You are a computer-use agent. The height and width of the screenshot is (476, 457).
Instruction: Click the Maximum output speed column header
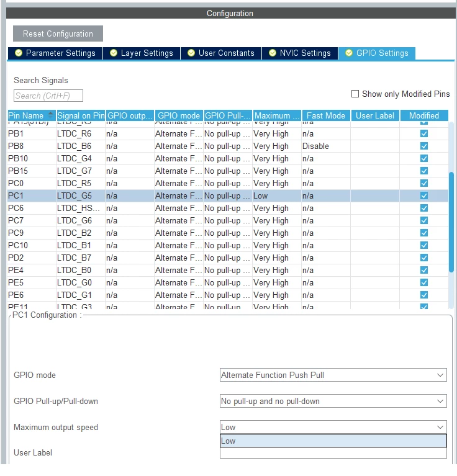click(277, 115)
